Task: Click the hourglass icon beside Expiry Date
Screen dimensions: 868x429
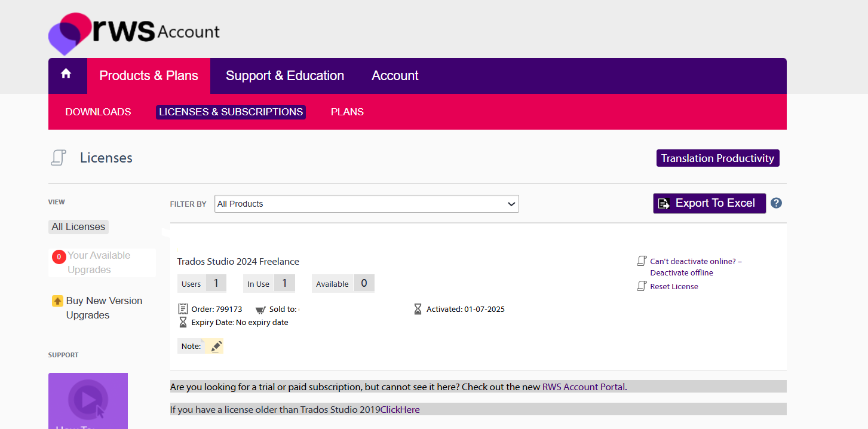Action: click(183, 322)
